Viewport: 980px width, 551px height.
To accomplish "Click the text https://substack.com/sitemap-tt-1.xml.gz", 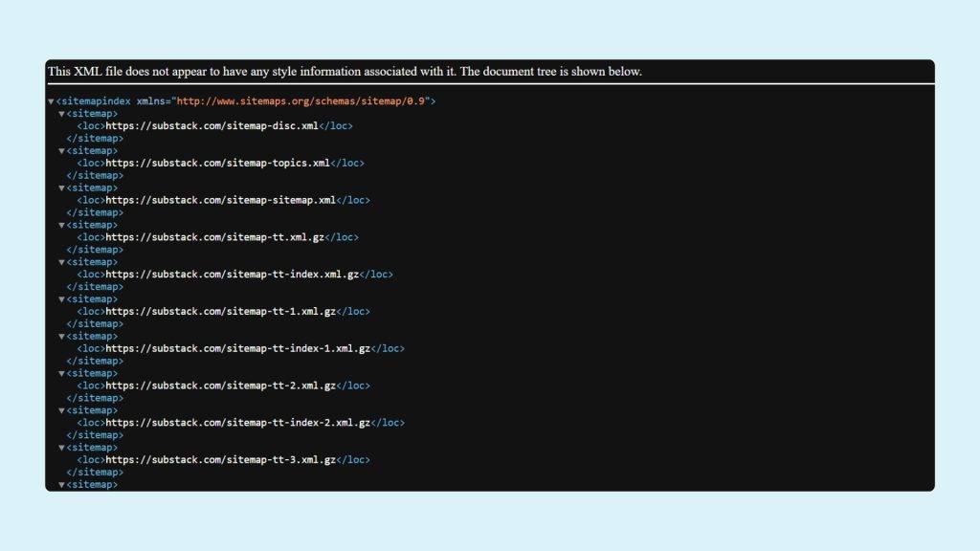I will click(x=221, y=311).
